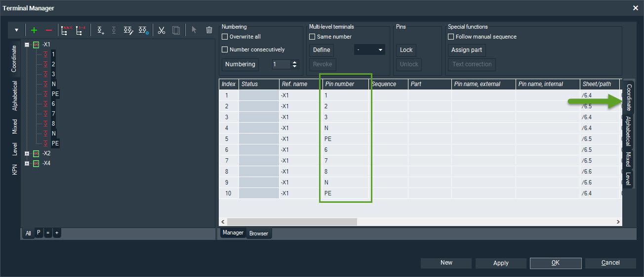Click the -X4 terminal strip icon in tree
644x277 pixels.
[x=36, y=163]
